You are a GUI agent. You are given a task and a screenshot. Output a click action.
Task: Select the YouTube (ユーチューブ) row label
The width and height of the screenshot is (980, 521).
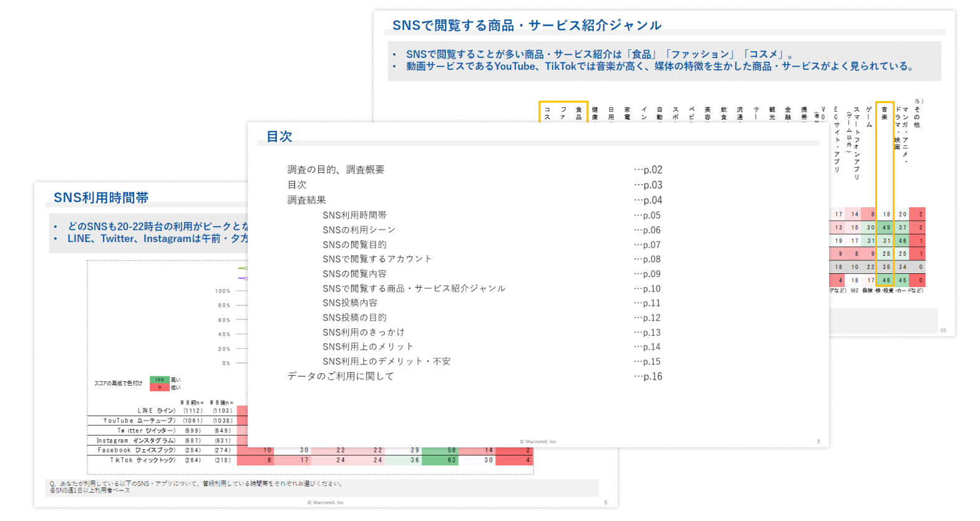point(139,421)
